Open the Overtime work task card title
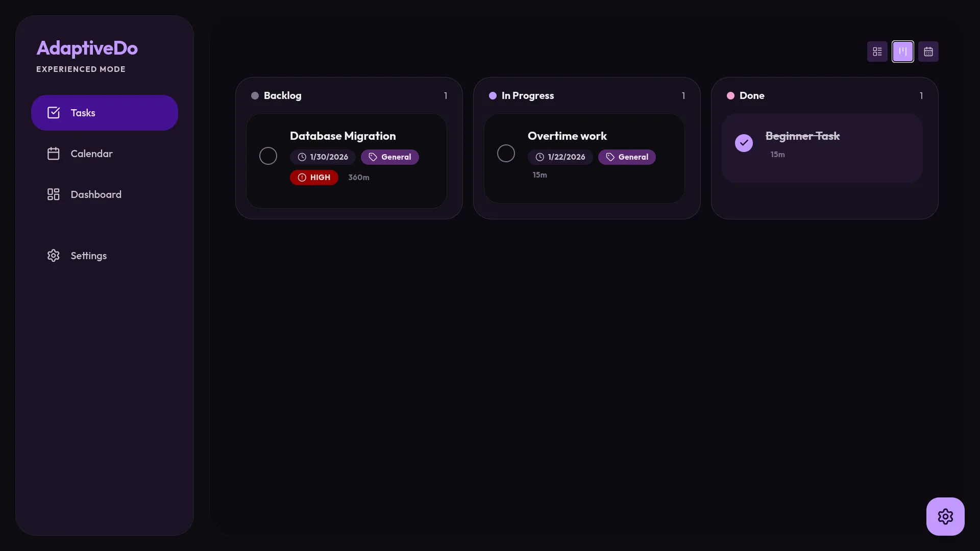 [x=567, y=136]
